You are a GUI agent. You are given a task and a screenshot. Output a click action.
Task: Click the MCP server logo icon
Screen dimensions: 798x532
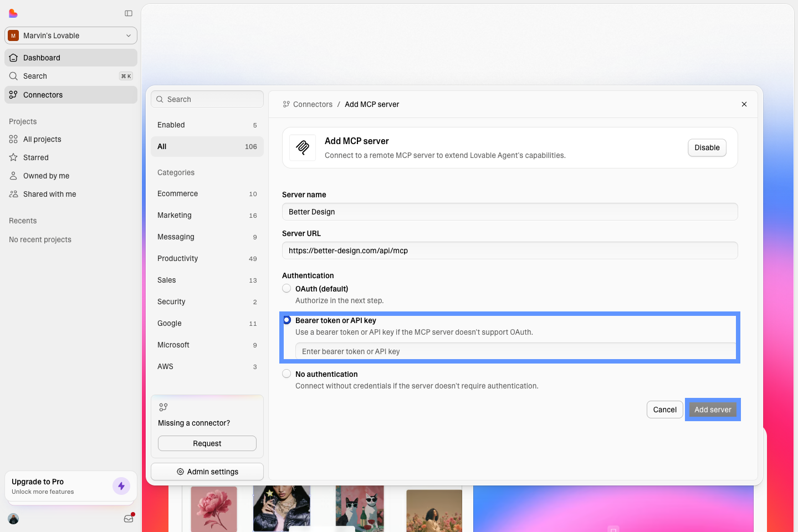tap(303, 147)
